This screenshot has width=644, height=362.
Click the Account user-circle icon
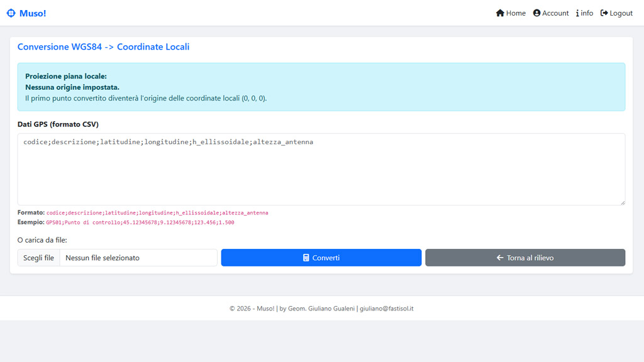pos(536,13)
